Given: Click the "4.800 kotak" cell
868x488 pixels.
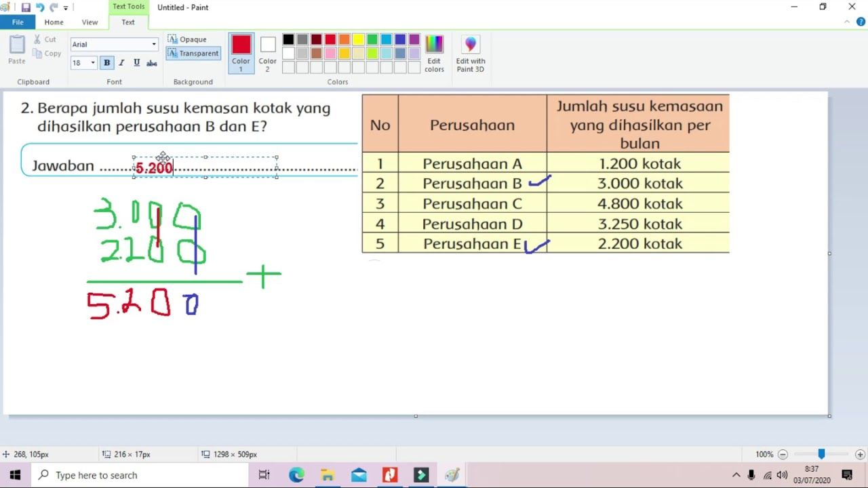Looking at the screenshot, I should (639, 203).
